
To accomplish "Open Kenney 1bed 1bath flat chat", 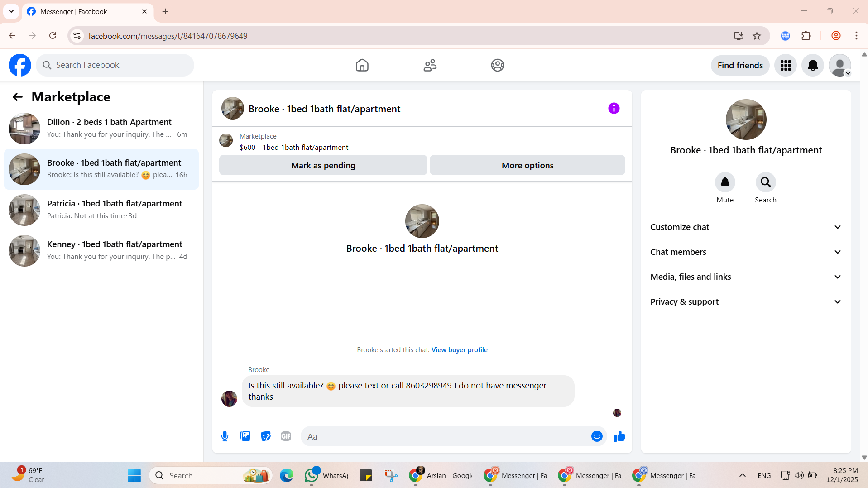I will click(101, 251).
